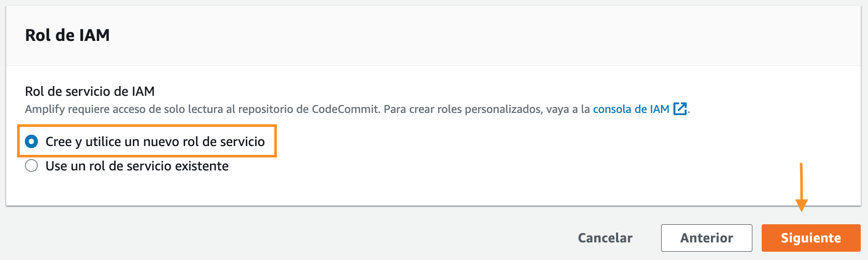868x260 pixels.
Task: Click the orange highlight border around the new role option
Action: [x=147, y=125]
